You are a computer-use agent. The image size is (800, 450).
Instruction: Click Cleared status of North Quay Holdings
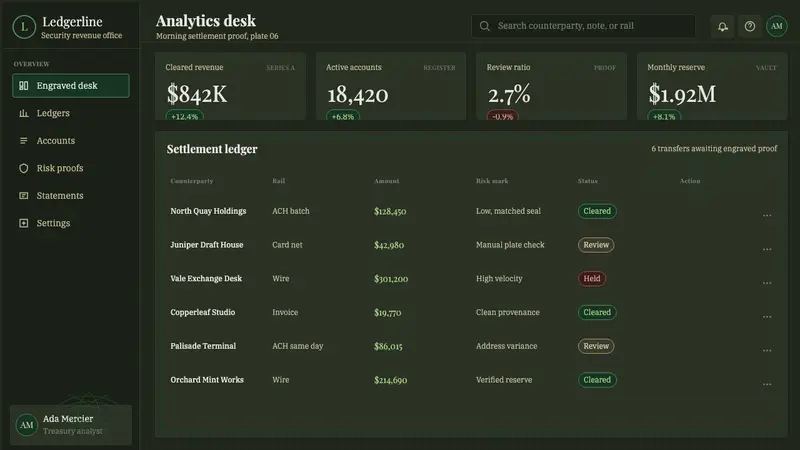(597, 211)
